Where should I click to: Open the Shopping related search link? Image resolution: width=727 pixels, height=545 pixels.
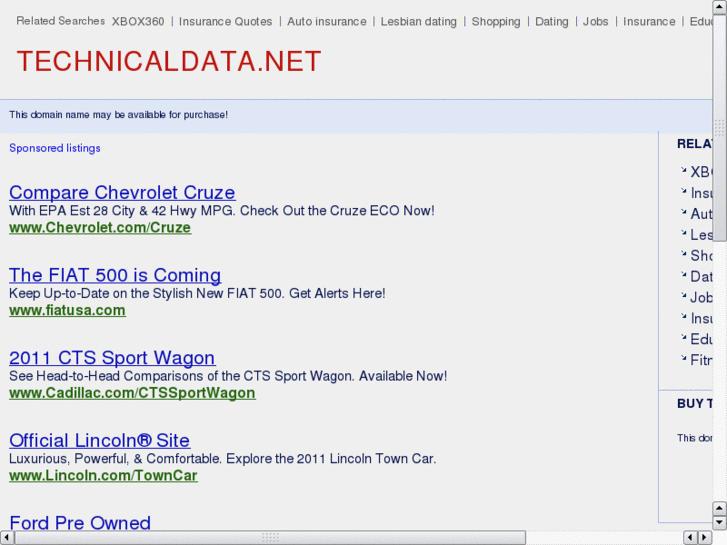pyautogui.click(x=496, y=22)
